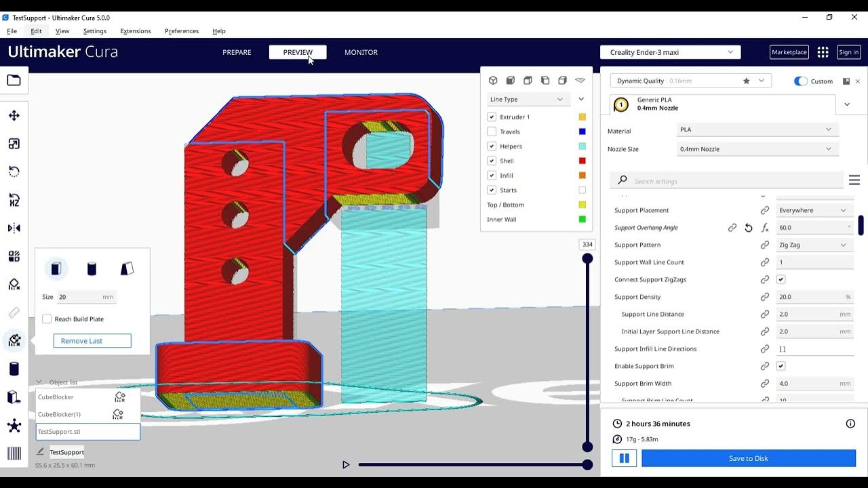This screenshot has width=868, height=488.
Task: Open Support Placement dropdown
Action: (x=814, y=210)
